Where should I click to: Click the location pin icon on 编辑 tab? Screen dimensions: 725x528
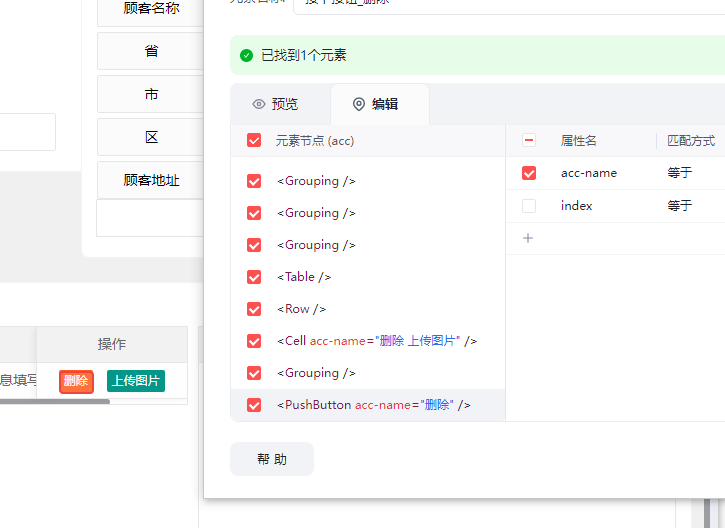point(359,104)
